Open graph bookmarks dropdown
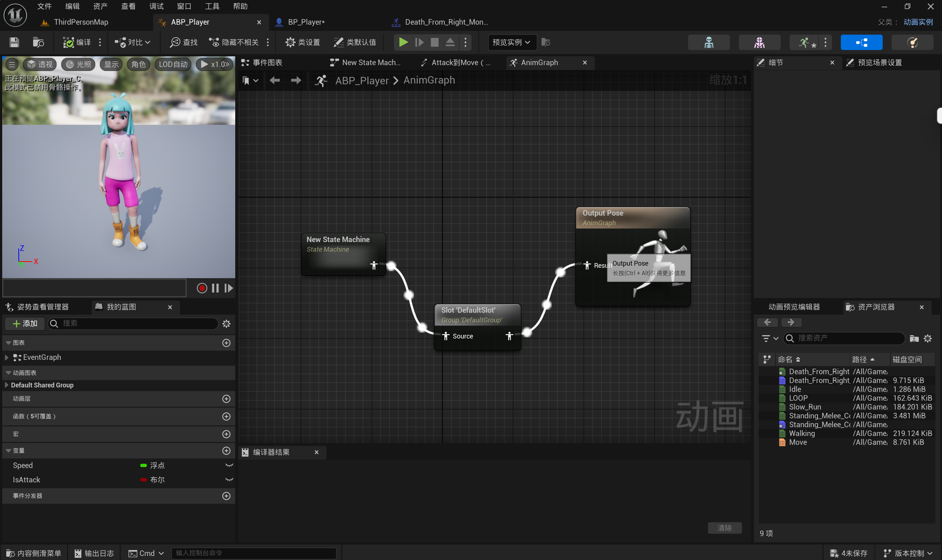 (250, 80)
